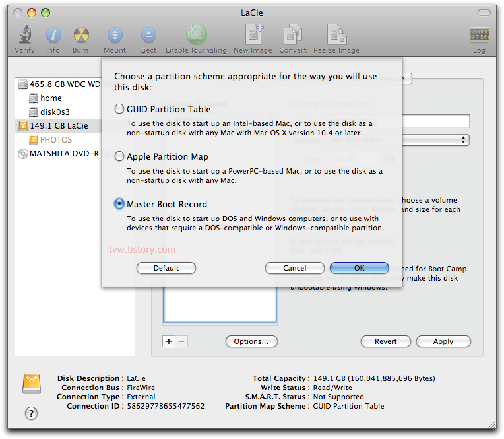Click the Eject toolbar icon
The height and width of the screenshot is (439, 504).
coord(148,35)
